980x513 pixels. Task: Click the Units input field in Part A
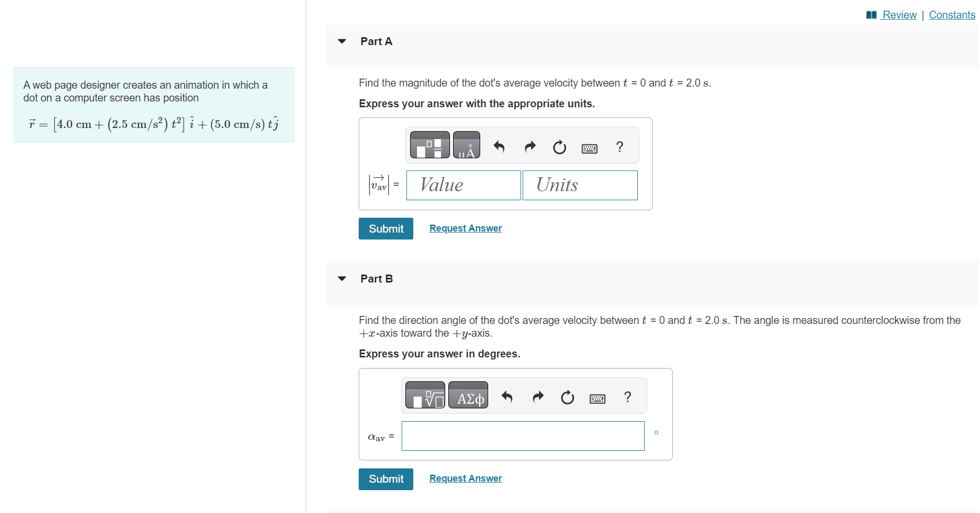(579, 185)
